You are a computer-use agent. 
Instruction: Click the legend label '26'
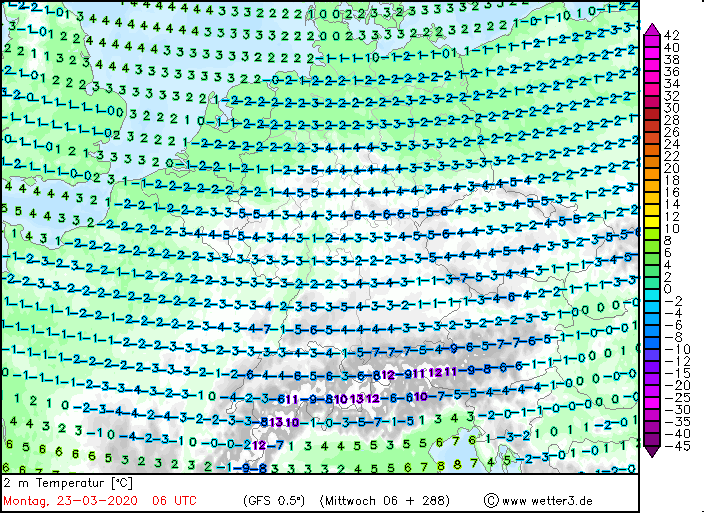pyautogui.click(x=671, y=132)
